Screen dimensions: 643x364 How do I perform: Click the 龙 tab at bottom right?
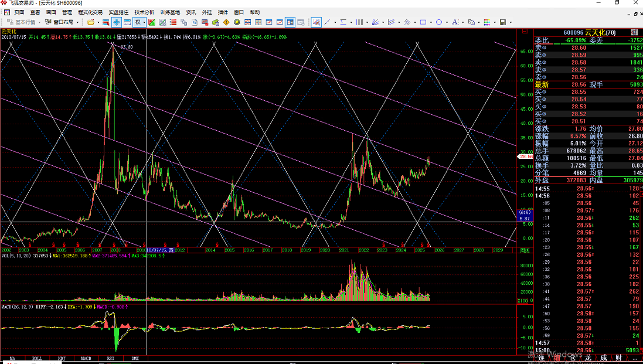tap(588, 358)
